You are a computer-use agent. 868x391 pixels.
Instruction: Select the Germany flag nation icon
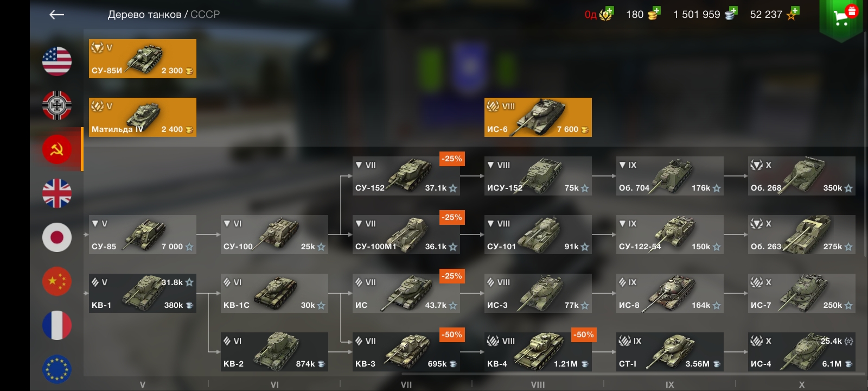[57, 105]
